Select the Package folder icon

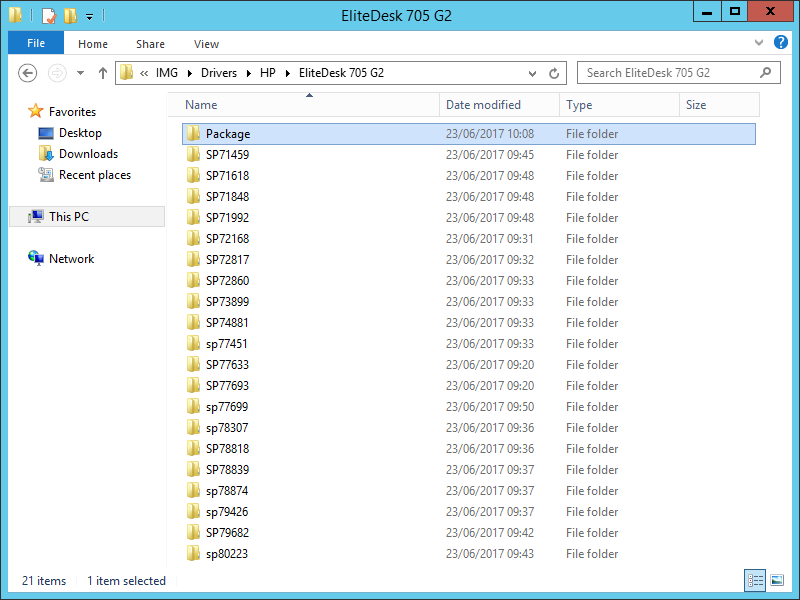point(193,134)
